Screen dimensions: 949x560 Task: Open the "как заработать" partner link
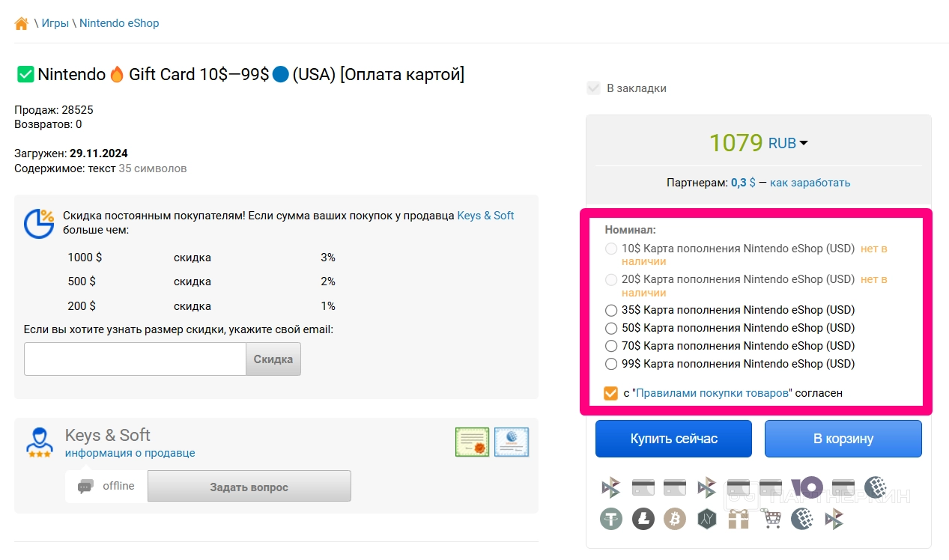pyautogui.click(x=810, y=183)
